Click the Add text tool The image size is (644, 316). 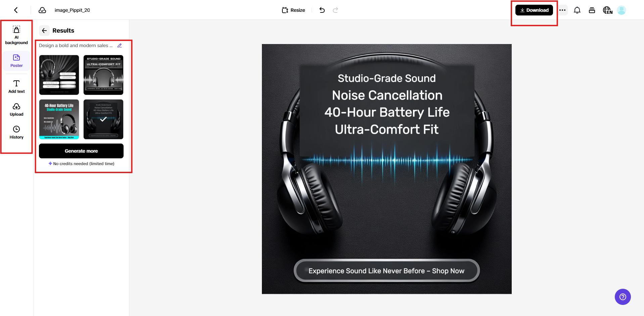coord(16,86)
